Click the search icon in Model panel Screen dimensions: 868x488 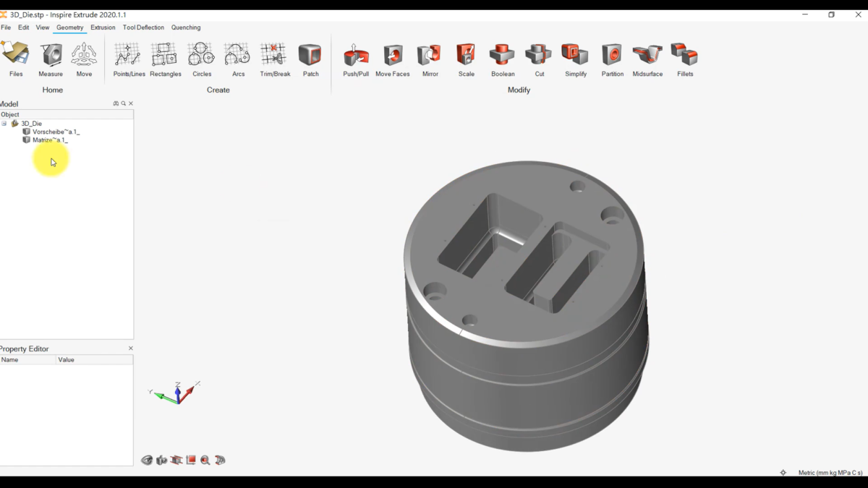coord(124,104)
